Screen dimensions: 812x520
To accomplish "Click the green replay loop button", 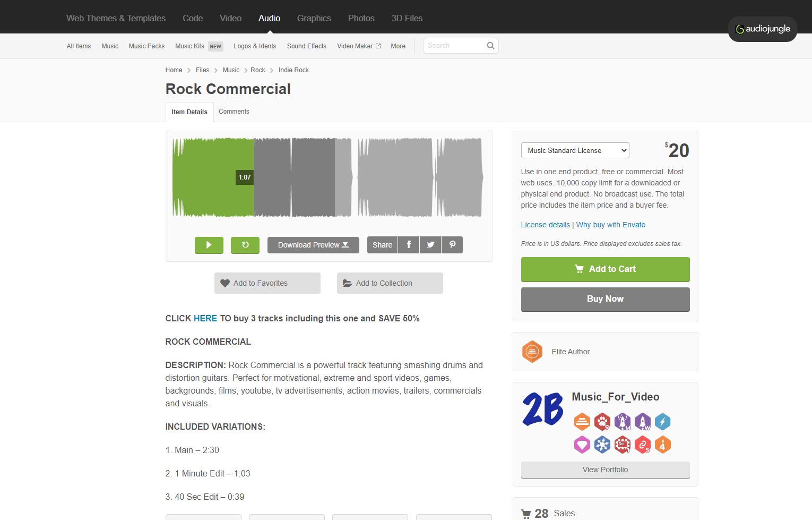I will 245,245.
